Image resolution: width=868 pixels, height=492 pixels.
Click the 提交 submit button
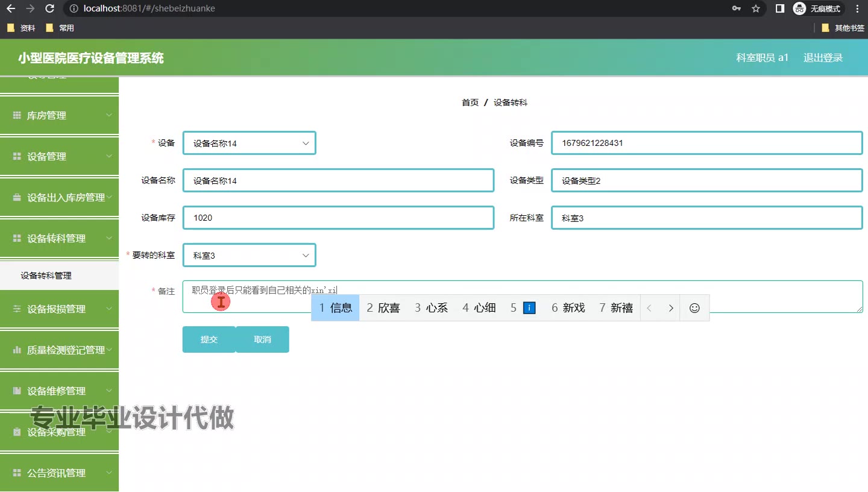(x=209, y=339)
